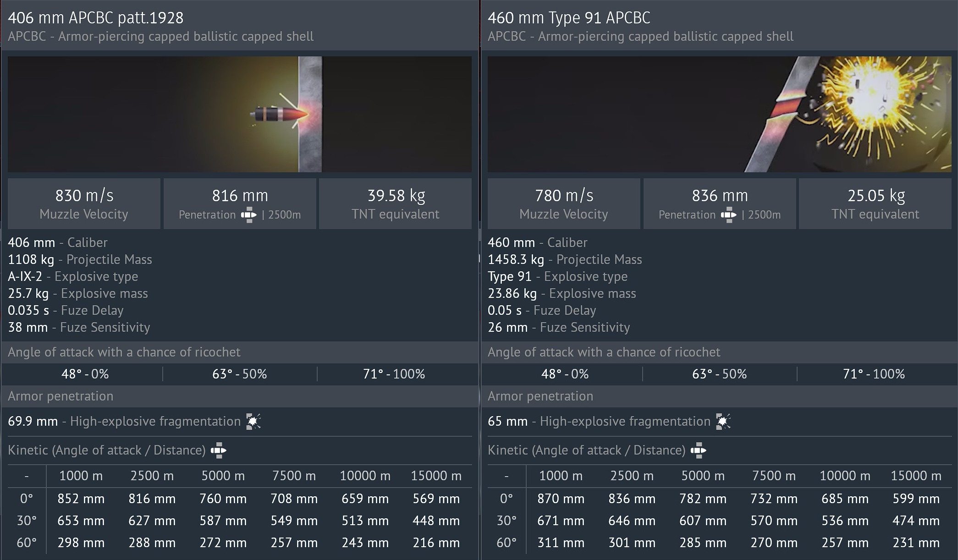Click the "671 mm" table cell
958x560 pixels.
561,521
